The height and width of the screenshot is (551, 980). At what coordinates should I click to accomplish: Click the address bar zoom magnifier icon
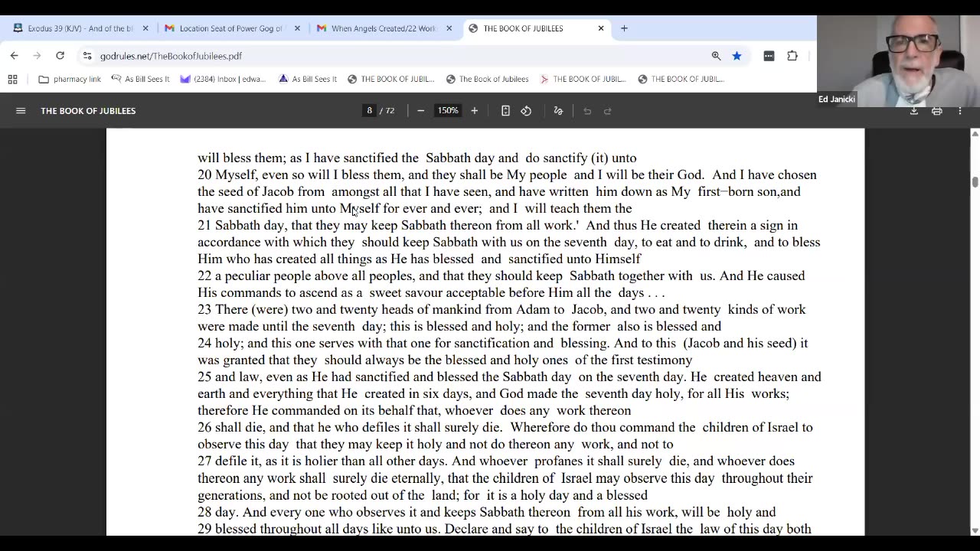click(x=716, y=56)
